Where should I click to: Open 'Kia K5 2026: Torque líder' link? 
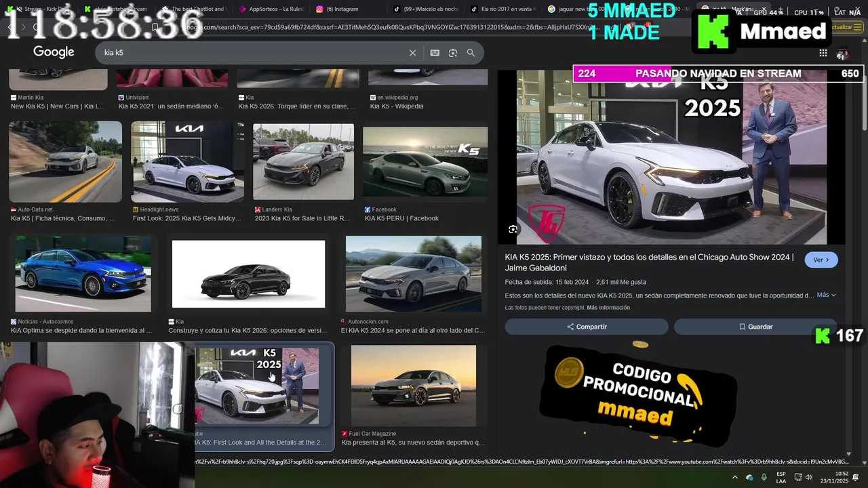point(297,106)
